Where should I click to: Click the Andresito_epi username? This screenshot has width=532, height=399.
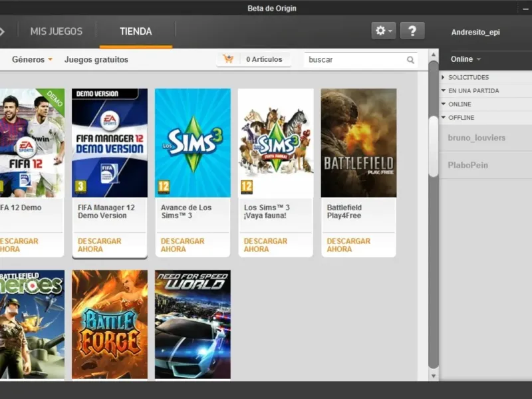(475, 32)
